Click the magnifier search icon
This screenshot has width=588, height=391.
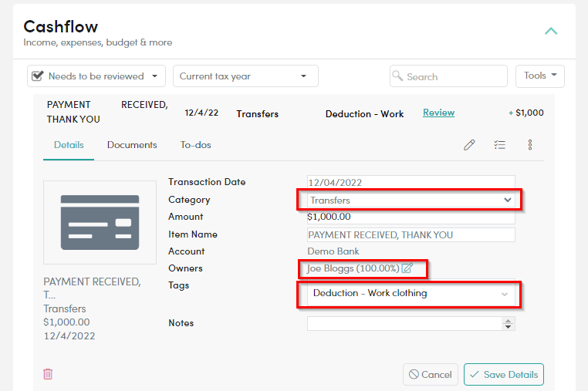[x=397, y=76]
